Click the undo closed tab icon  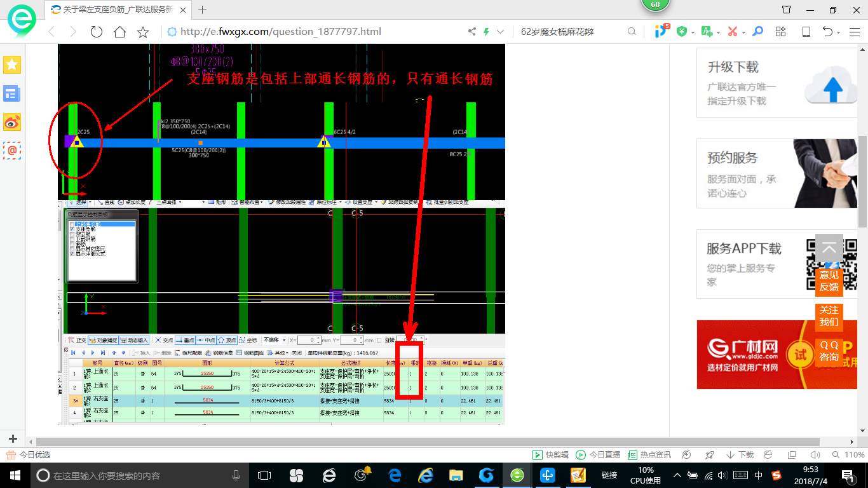827,32
